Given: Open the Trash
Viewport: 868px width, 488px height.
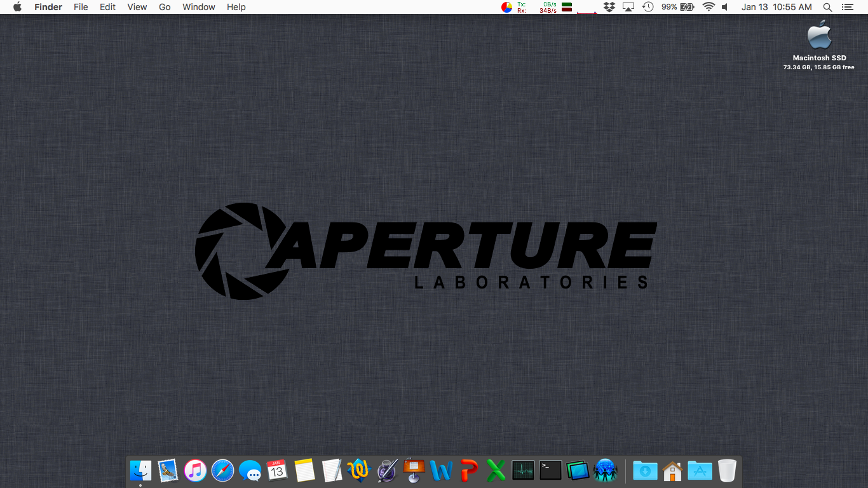Looking at the screenshot, I should coord(727,471).
